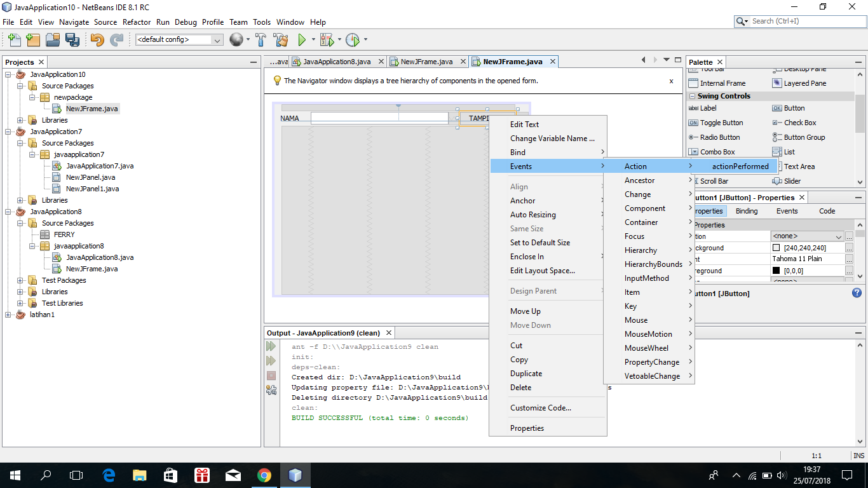Click the Output panel's wrench settings icon

[x=271, y=390]
